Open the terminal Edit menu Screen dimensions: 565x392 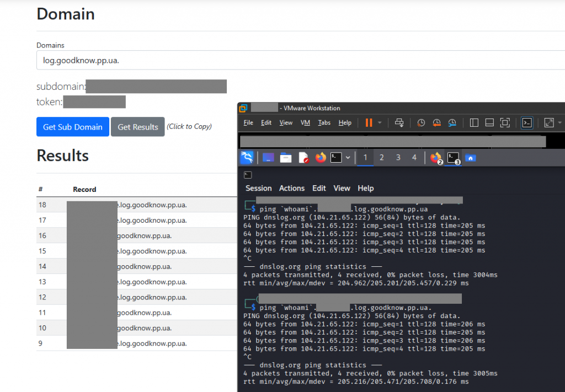pyautogui.click(x=319, y=188)
